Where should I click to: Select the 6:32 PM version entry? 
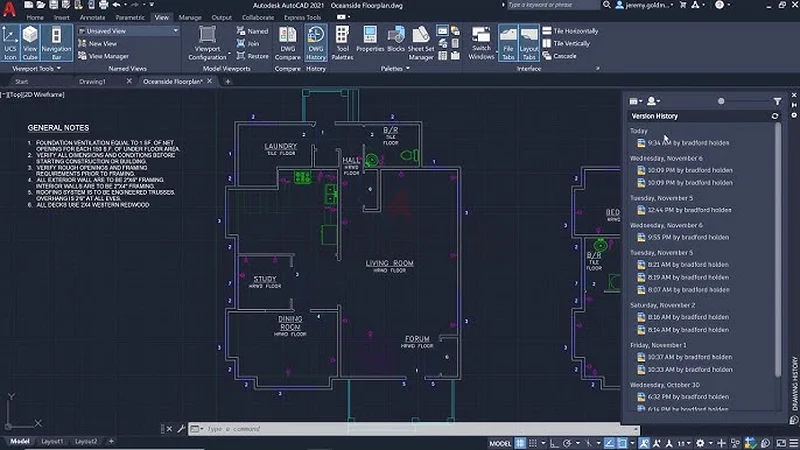point(683,397)
